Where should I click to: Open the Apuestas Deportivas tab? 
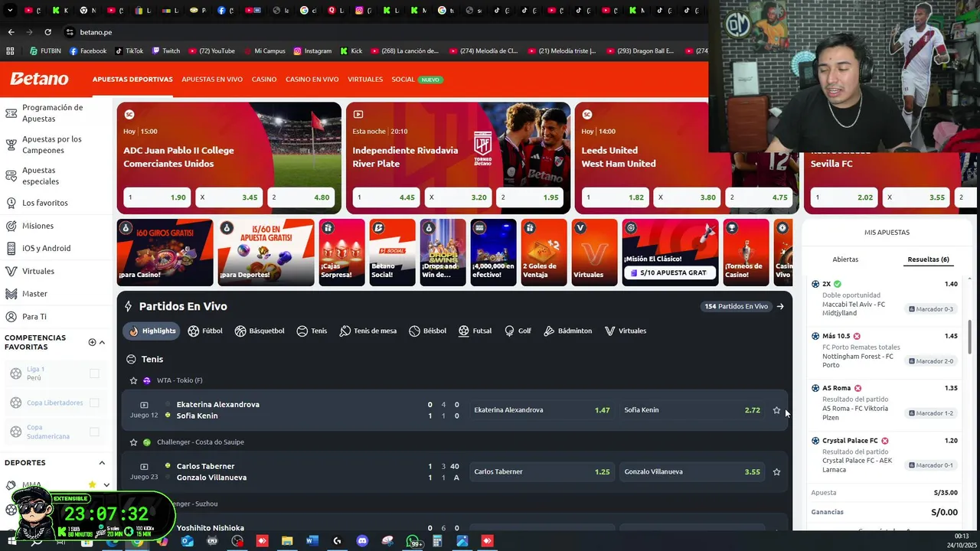(132, 80)
